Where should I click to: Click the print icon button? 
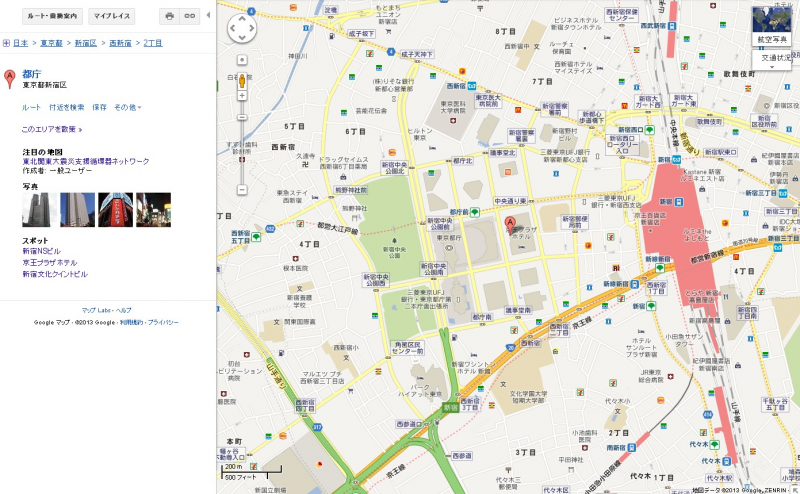point(169,16)
